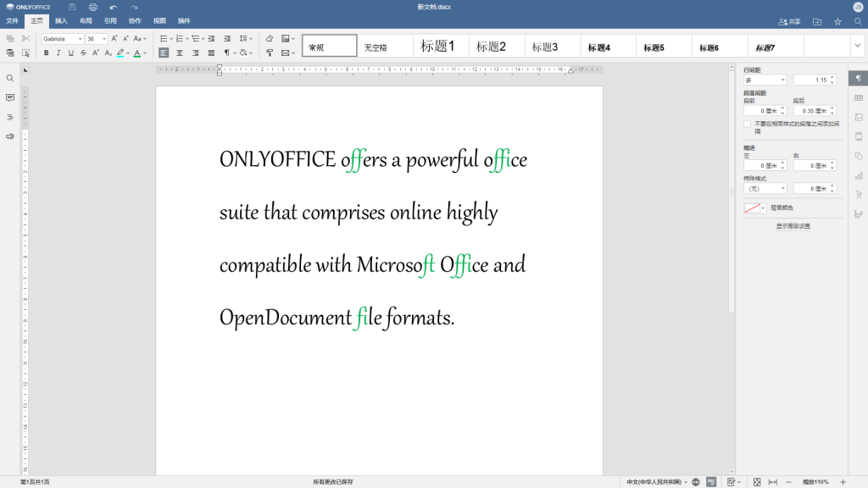Align text center
The height and width of the screenshot is (488, 868).
180,53
